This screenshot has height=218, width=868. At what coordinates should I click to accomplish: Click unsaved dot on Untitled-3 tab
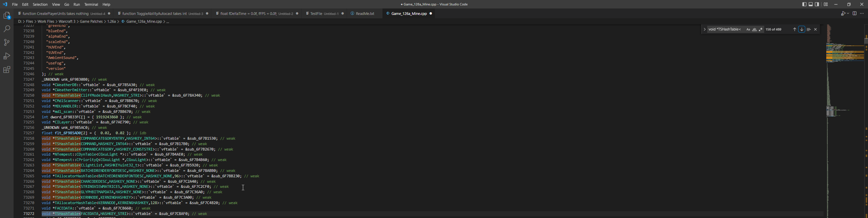[x=207, y=14]
